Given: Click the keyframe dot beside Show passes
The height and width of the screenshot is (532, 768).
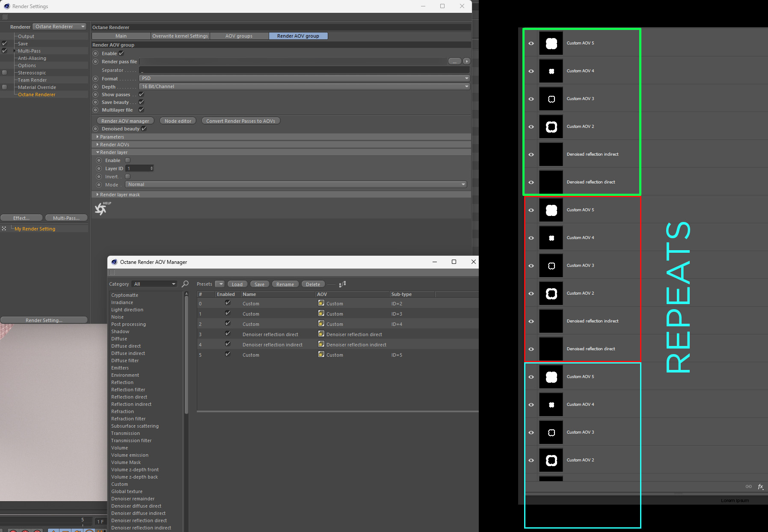Looking at the screenshot, I should [96, 95].
